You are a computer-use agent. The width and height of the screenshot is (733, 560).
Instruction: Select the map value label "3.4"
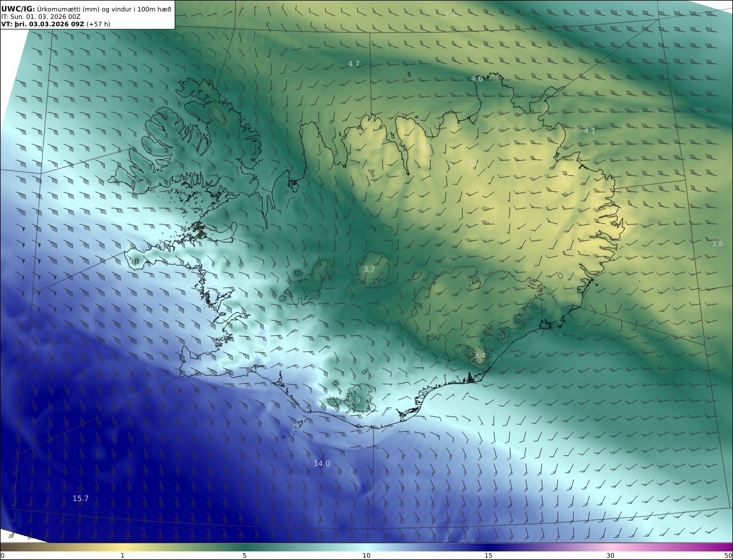click(x=480, y=356)
